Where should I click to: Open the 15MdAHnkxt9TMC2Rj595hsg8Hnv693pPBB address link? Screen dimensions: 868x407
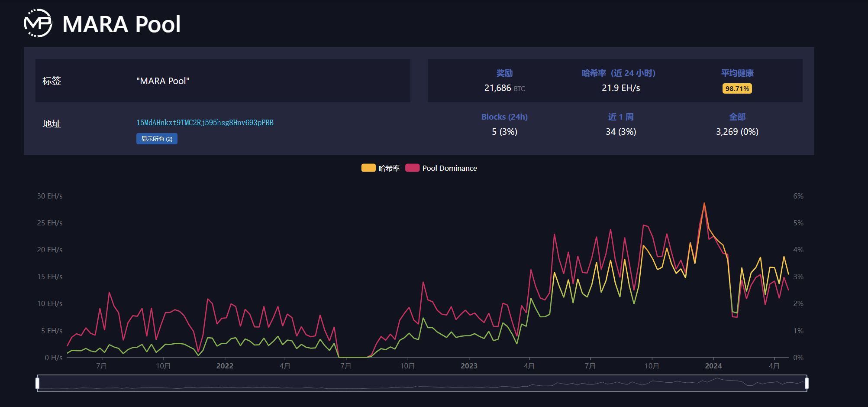205,123
